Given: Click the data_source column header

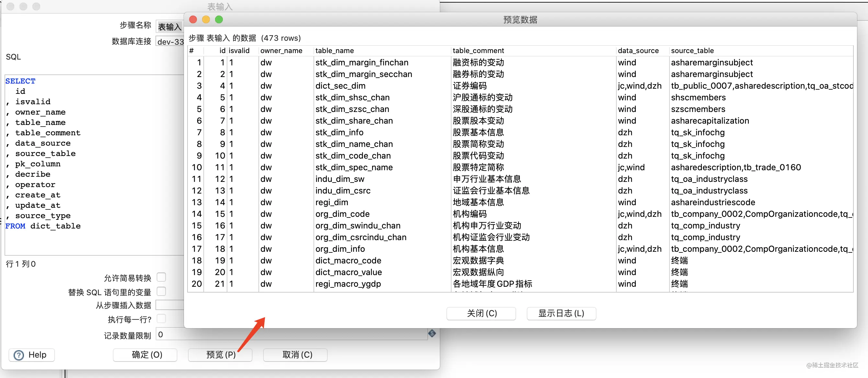Looking at the screenshot, I should pos(638,50).
